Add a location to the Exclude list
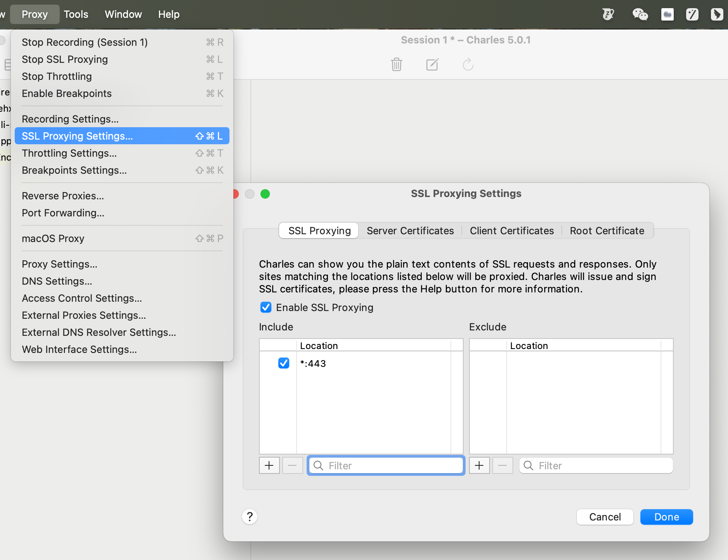Image resolution: width=728 pixels, height=560 pixels. tap(480, 465)
